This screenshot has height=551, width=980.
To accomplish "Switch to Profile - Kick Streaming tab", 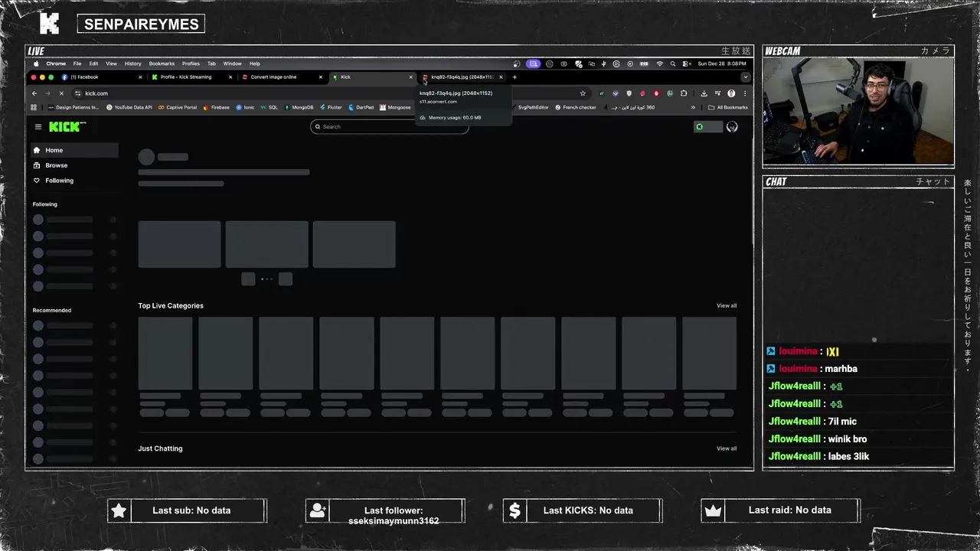I will (x=191, y=77).
